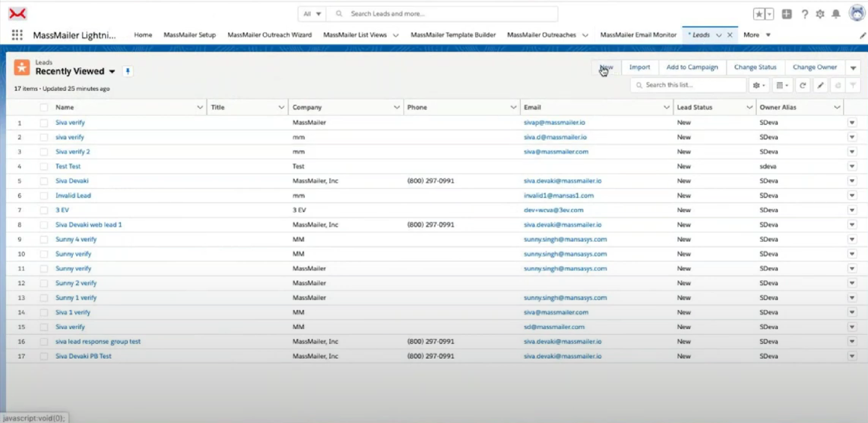Open the Favorites star icon
Viewport: 868px width, 423px height.
[x=759, y=14]
